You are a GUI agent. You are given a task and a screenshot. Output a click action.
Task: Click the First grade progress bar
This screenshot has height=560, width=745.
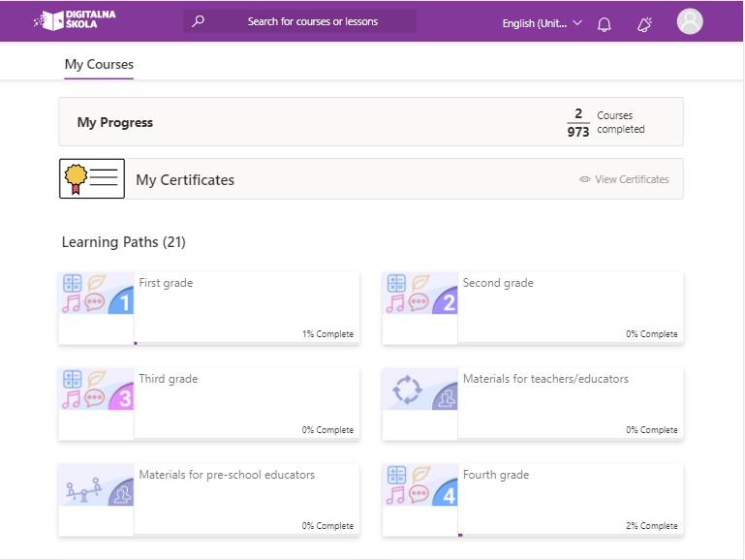coord(247,343)
